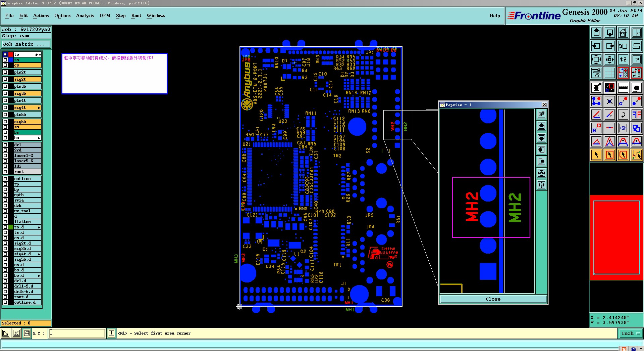
Task: Click the pan left arrow icon
Action: pyautogui.click(x=596, y=46)
